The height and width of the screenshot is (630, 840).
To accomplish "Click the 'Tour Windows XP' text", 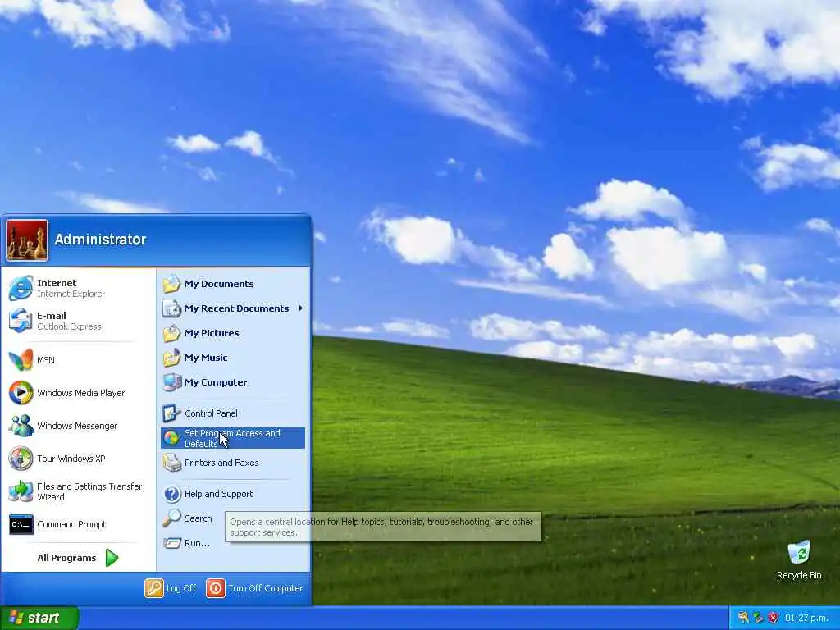I will [x=71, y=459].
